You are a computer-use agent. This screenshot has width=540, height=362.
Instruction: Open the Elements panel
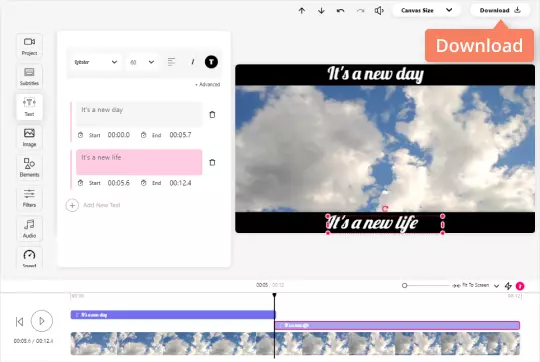(29, 167)
